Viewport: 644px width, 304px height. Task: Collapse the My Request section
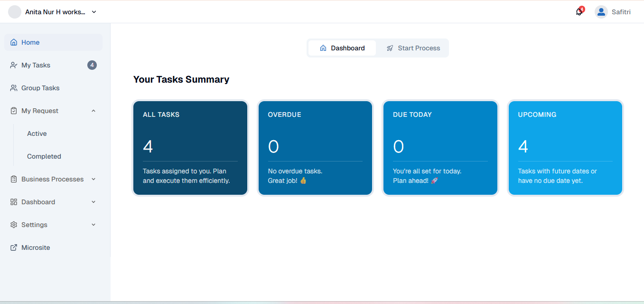pos(93,110)
